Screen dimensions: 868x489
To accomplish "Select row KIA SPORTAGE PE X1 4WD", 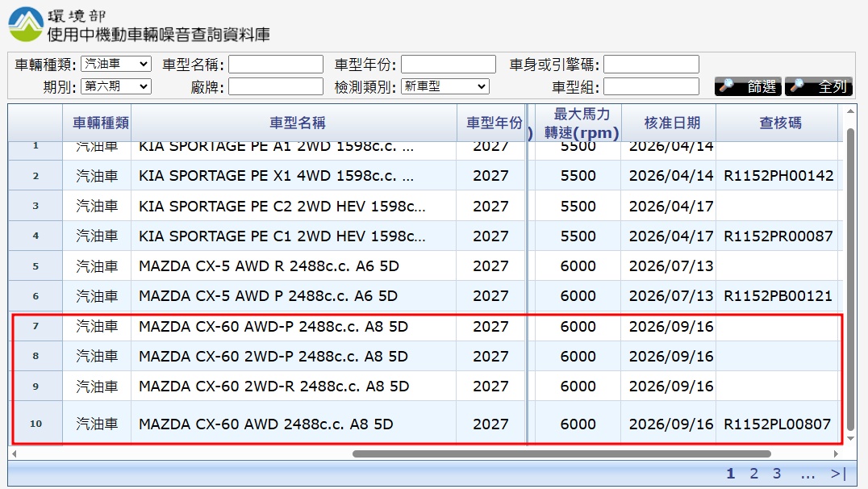I will tap(425, 176).
